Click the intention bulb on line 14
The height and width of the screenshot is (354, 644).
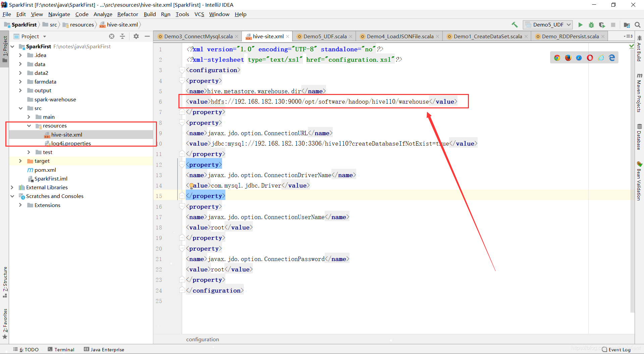(x=191, y=186)
